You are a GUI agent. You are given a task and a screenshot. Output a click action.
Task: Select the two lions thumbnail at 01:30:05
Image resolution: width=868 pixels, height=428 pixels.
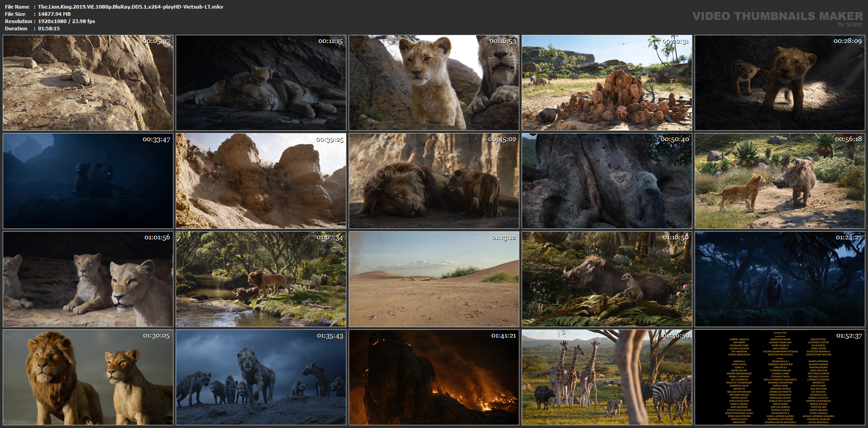pyautogui.click(x=88, y=377)
